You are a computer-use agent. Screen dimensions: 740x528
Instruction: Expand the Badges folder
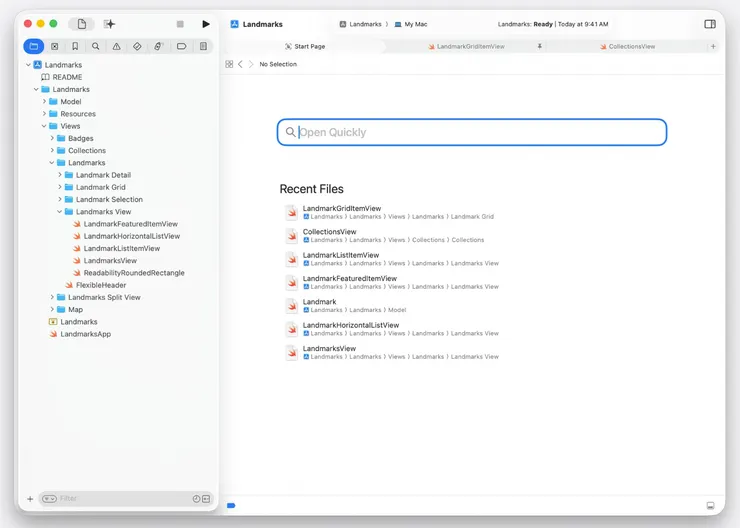52,138
